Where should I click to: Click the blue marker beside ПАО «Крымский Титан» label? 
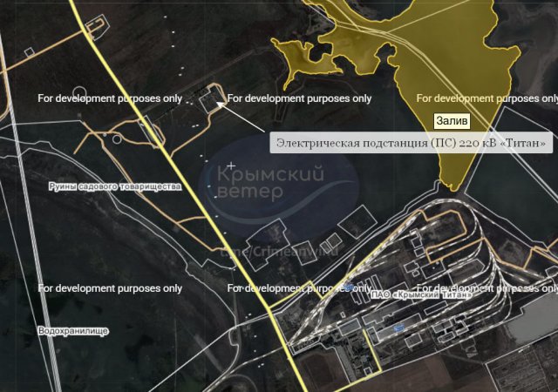click(349, 287)
